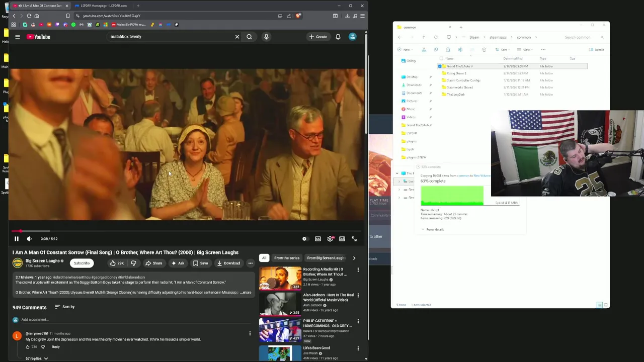The height and width of the screenshot is (362, 644).
Task: Select the From the series chip
Action: 287,258
